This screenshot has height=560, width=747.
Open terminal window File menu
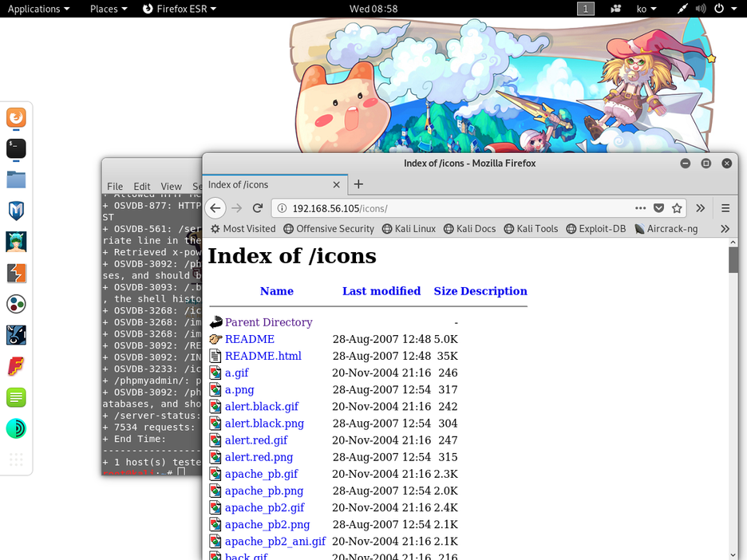click(x=115, y=186)
